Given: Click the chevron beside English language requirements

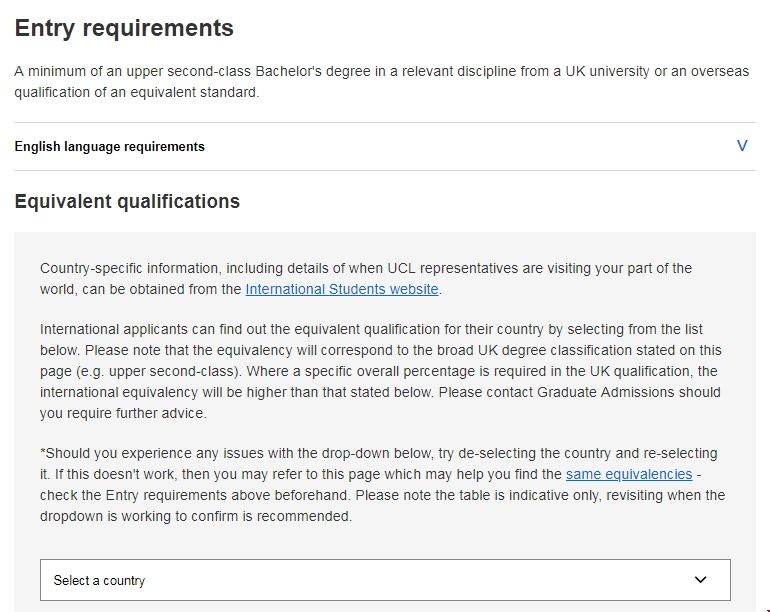Looking at the screenshot, I should coord(742,146).
